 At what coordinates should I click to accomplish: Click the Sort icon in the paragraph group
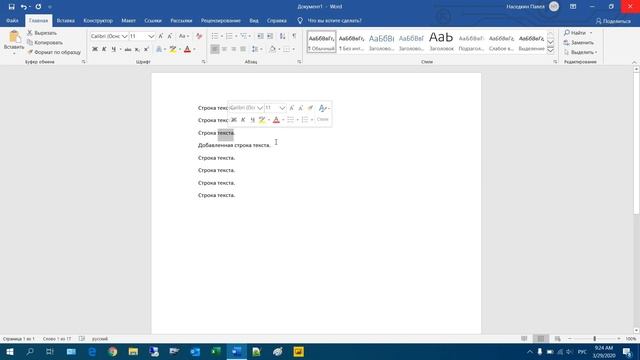coord(282,36)
